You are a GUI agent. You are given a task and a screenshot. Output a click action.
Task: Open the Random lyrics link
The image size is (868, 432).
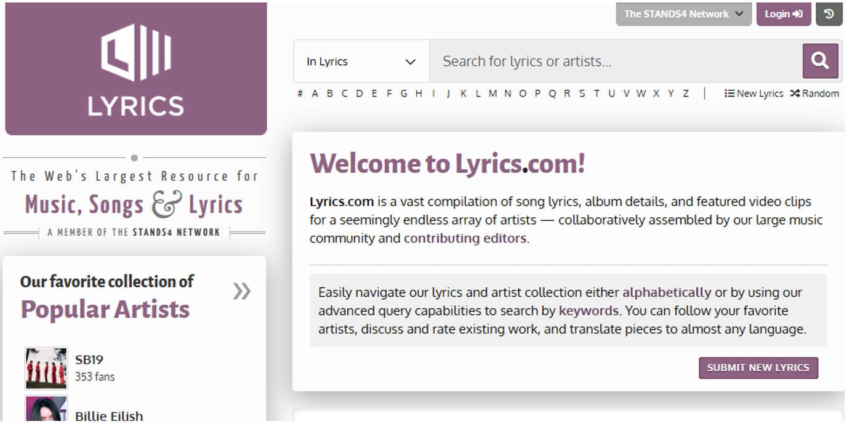814,94
